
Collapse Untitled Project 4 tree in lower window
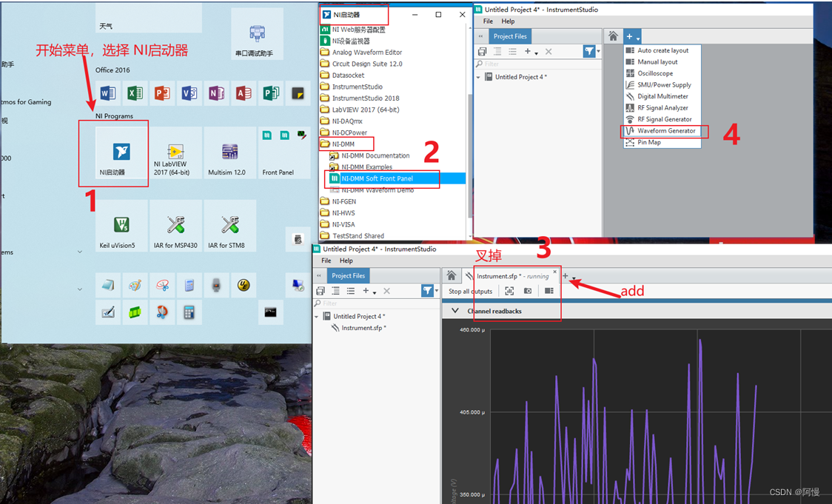click(317, 316)
